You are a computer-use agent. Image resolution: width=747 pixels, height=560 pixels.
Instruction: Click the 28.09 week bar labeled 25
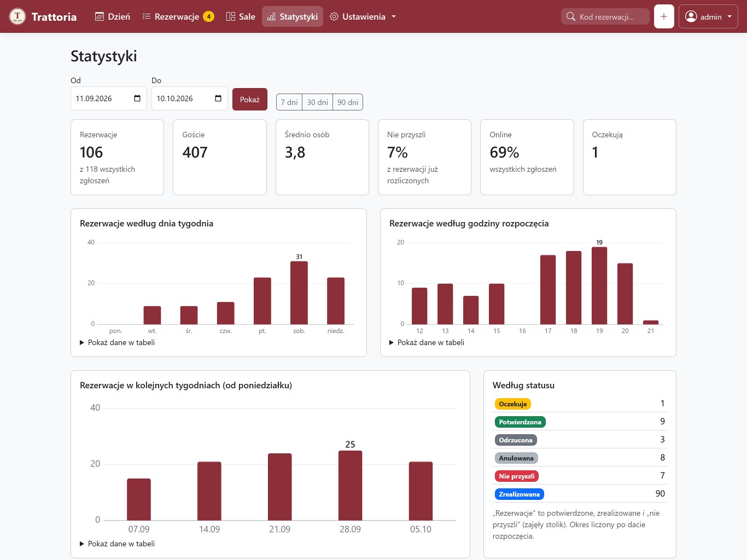[351, 485]
